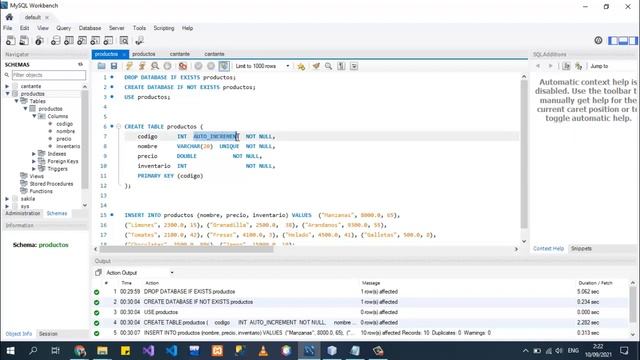Beautify query broom icon
The width and height of the screenshot is (640, 360).
(x=316, y=66)
